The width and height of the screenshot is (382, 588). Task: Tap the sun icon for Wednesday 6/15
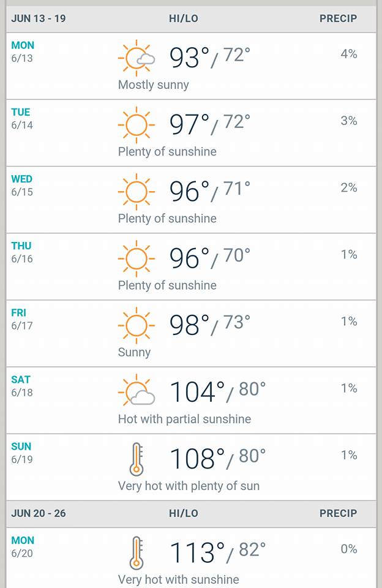click(137, 192)
